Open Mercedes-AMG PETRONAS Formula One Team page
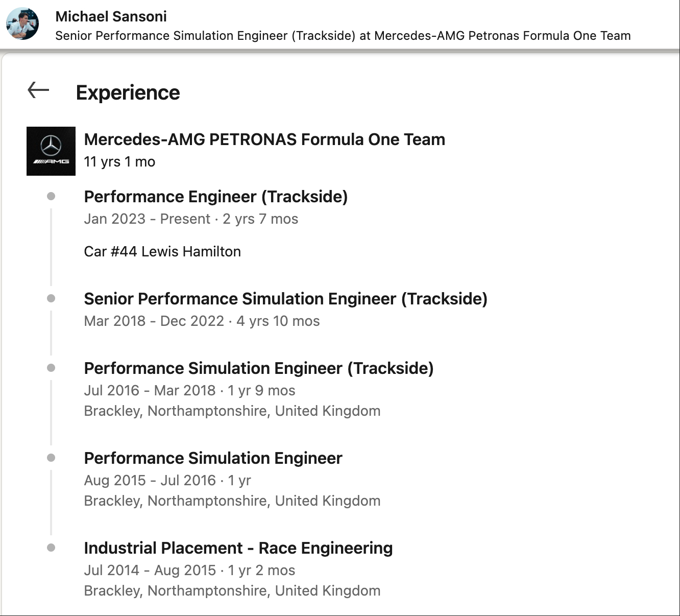Screen dimensions: 680x616 [264, 139]
